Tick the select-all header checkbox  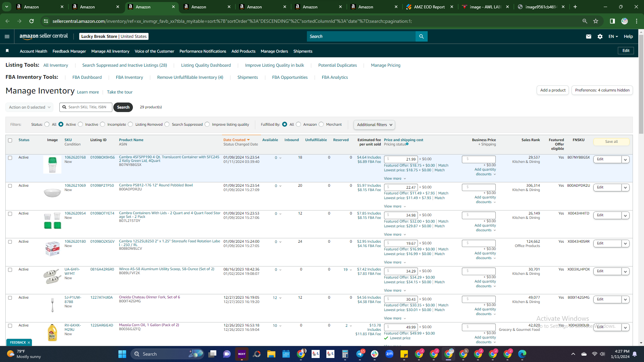pos(10,140)
